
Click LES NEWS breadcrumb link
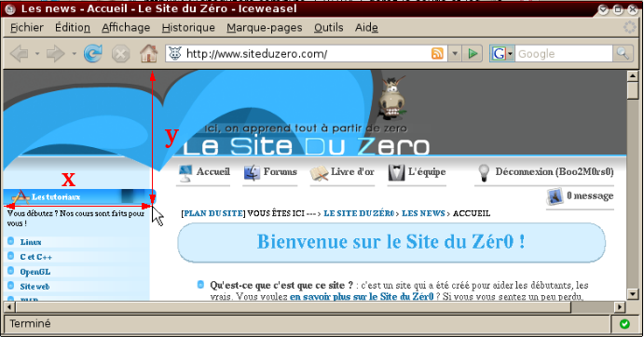pos(423,213)
